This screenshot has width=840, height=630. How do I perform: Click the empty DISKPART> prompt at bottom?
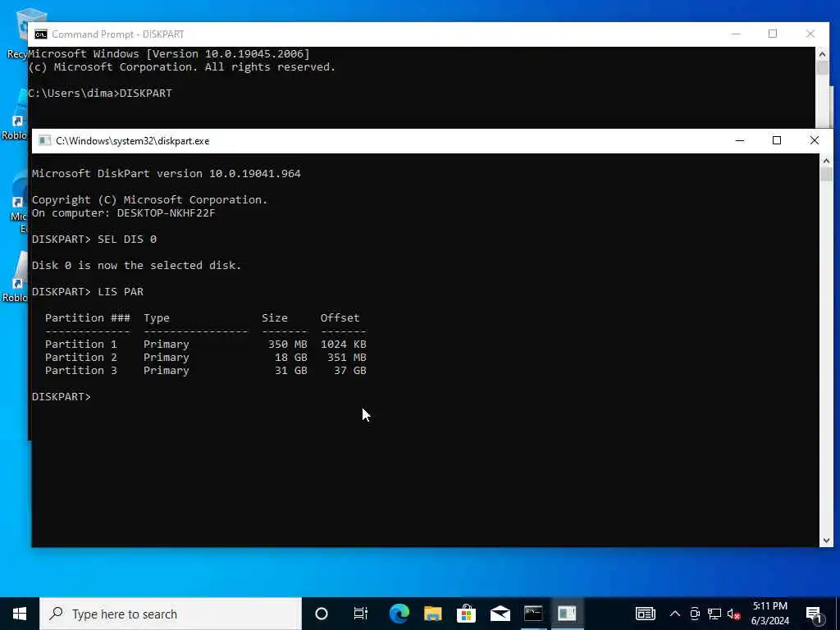[62, 397]
